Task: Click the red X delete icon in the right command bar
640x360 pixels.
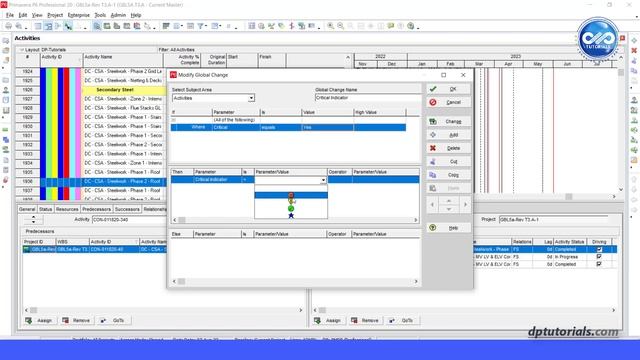Action: click(634, 51)
